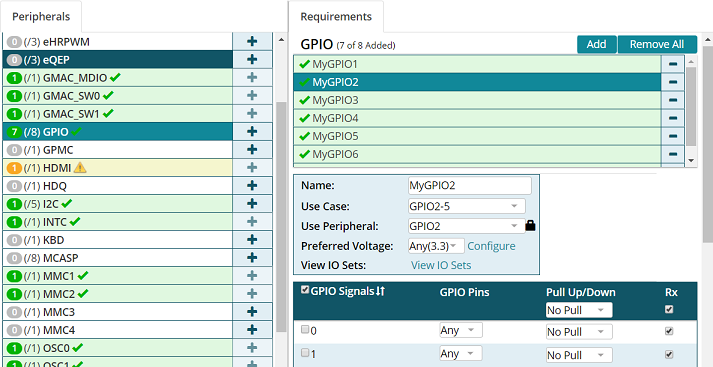Select the HDMI peripheral row
Image resolution: width=713 pixels, height=367 pixels.
117,168
